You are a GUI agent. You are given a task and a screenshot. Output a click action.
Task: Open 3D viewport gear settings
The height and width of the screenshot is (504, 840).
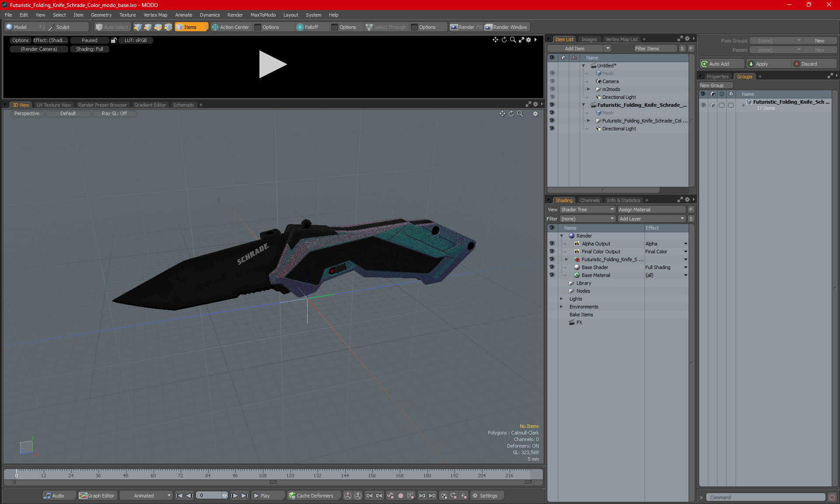point(535,114)
